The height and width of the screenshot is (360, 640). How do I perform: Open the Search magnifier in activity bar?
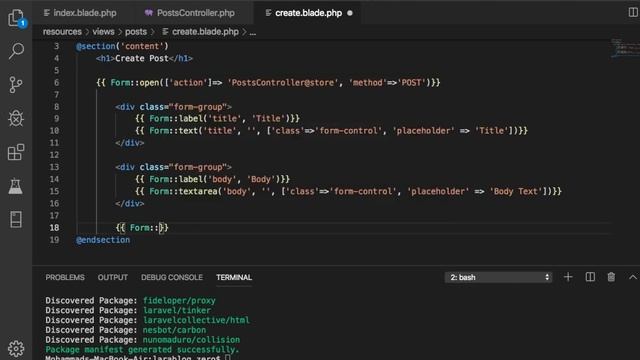pyautogui.click(x=16, y=51)
